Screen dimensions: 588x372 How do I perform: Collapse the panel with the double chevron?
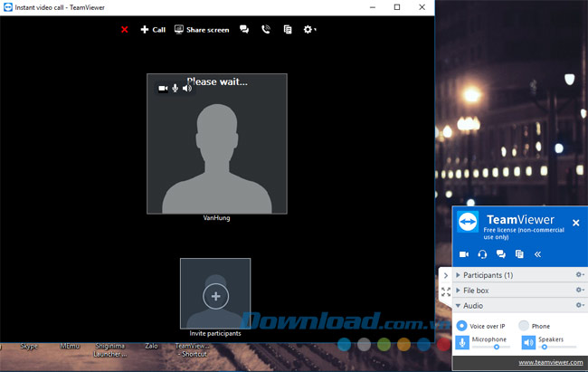pyautogui.click(x=537, y=254)
